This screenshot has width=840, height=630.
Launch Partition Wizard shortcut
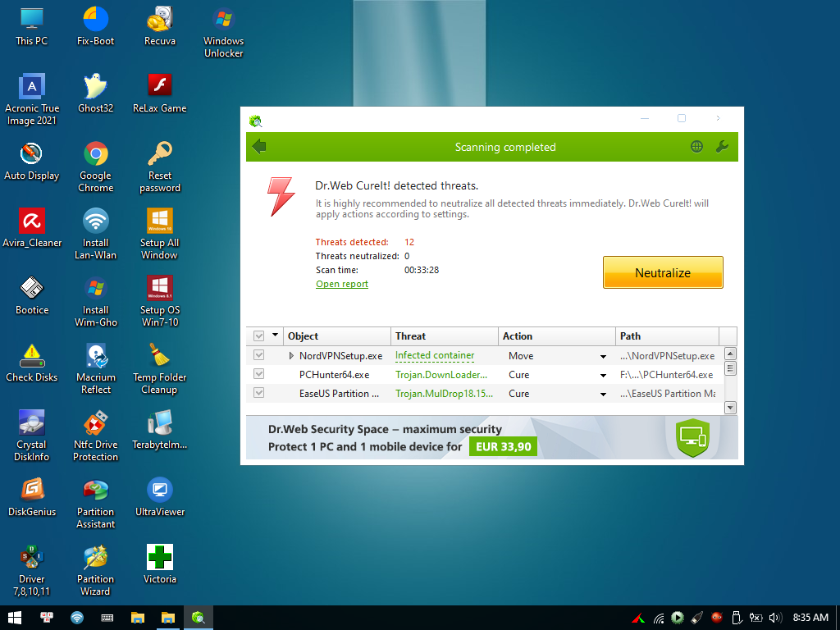pyautogui.click(x=95, y=571)
